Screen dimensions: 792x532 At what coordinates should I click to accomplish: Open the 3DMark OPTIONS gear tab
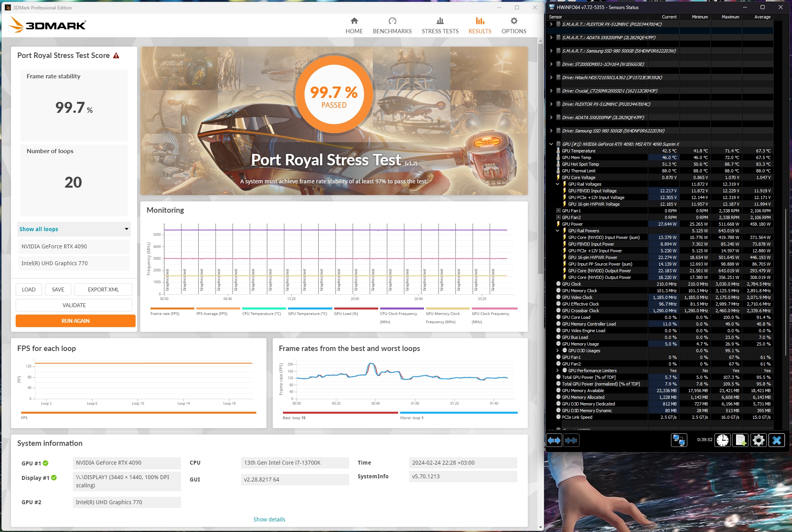pos(514,25)
